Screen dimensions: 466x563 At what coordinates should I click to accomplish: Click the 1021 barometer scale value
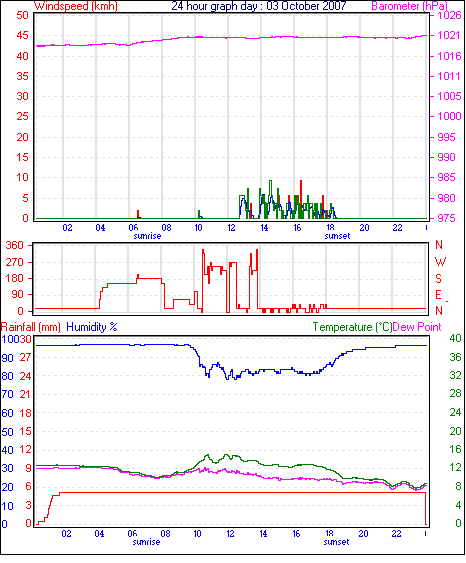point(449,35)
